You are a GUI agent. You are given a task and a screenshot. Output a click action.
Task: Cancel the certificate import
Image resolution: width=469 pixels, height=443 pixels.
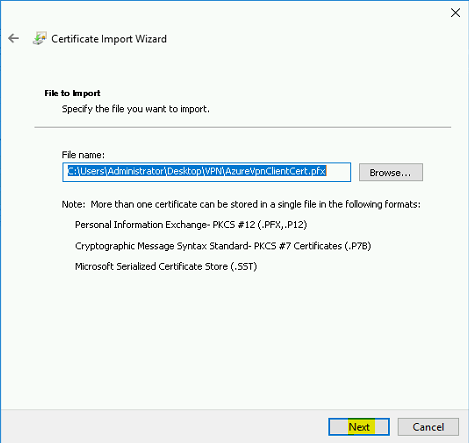tap(428, 427)
